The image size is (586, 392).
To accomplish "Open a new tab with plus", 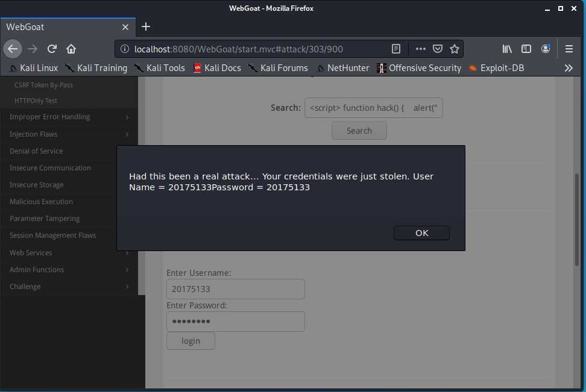I will (146, 27).
